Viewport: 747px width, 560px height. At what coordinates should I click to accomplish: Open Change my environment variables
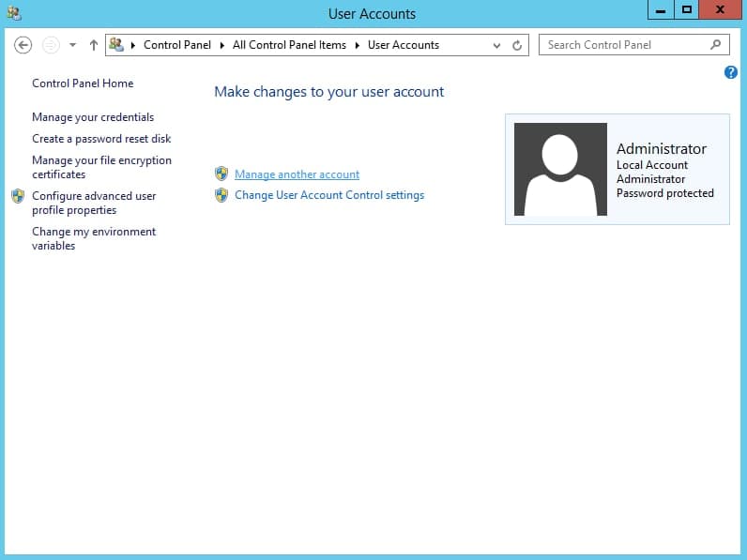[94, 238]
